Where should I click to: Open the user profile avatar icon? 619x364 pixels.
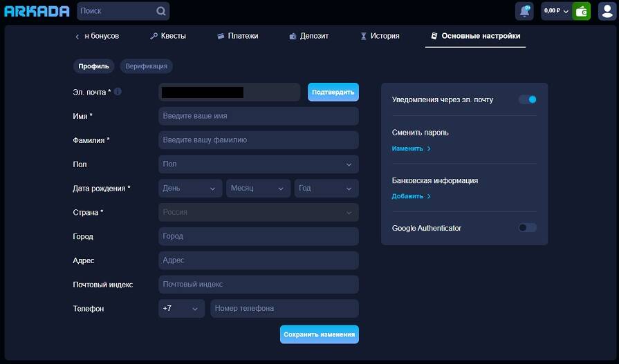tap(607, 11)
